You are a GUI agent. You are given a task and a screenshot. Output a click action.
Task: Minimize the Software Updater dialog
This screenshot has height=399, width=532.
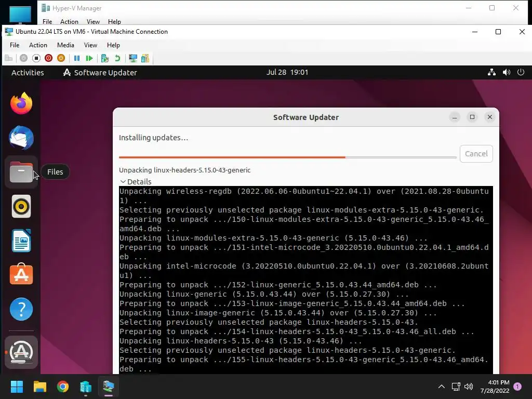click(454, 117)
